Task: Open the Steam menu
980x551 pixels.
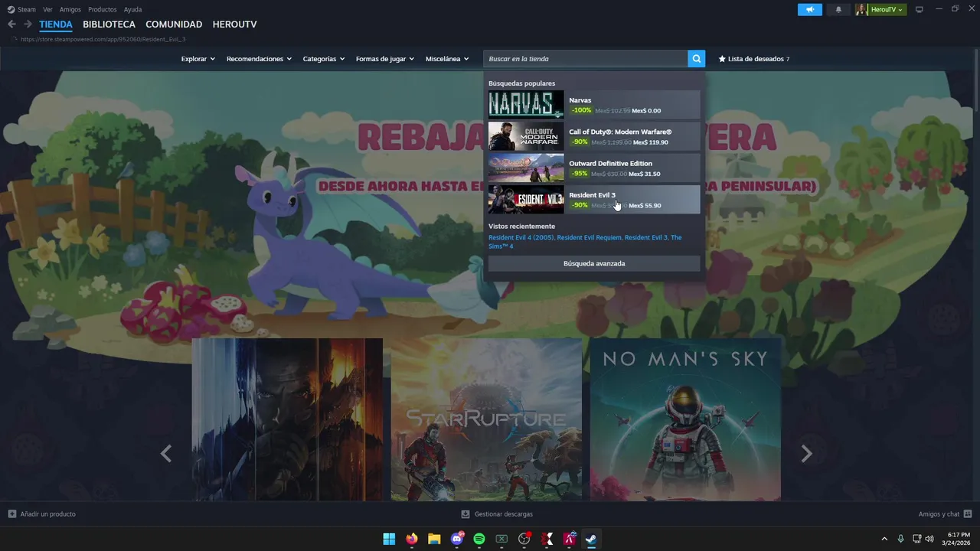Action: click(27, 9)
